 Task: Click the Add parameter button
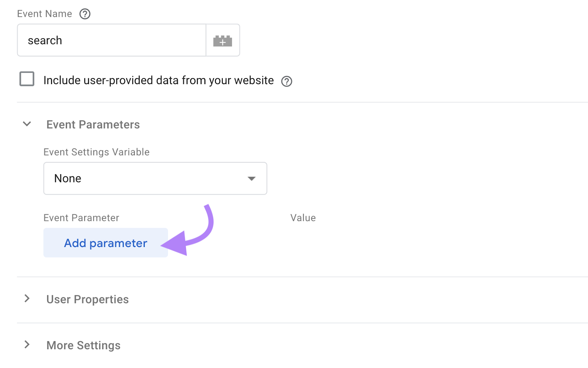pyautogui.click(x=105, y=243)
